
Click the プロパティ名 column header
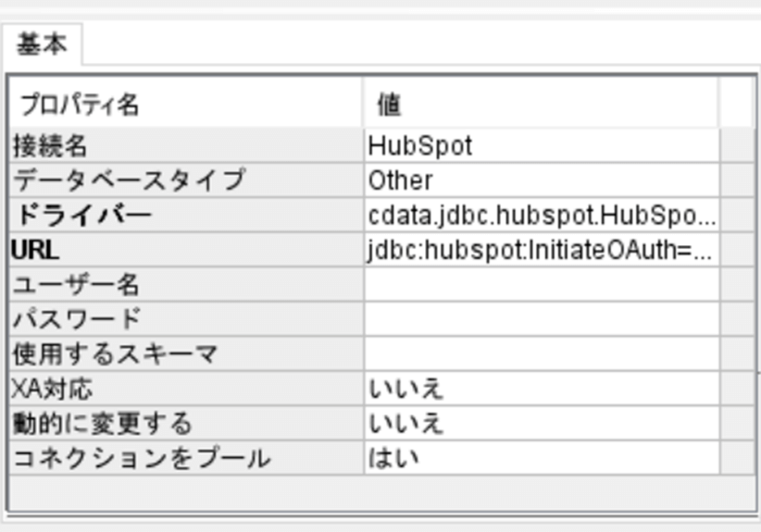(x=185, y=105)
